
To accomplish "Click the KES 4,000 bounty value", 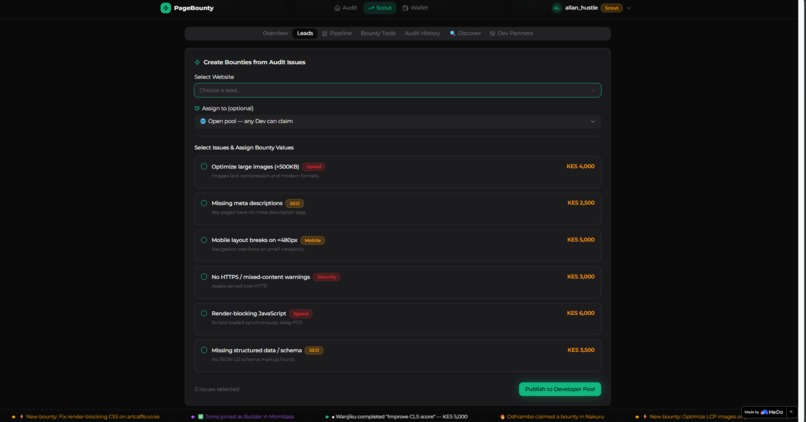I will point(580,167).
